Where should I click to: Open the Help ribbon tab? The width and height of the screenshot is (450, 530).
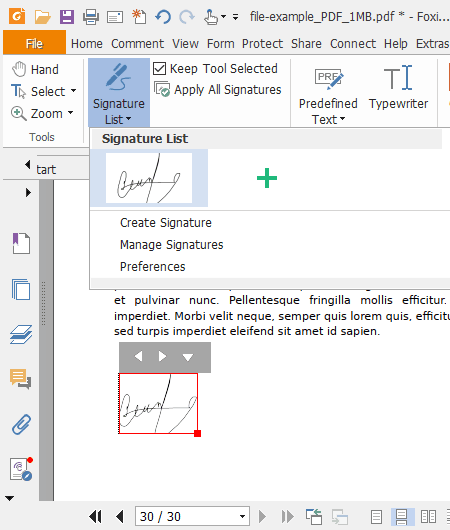(396, 44)
